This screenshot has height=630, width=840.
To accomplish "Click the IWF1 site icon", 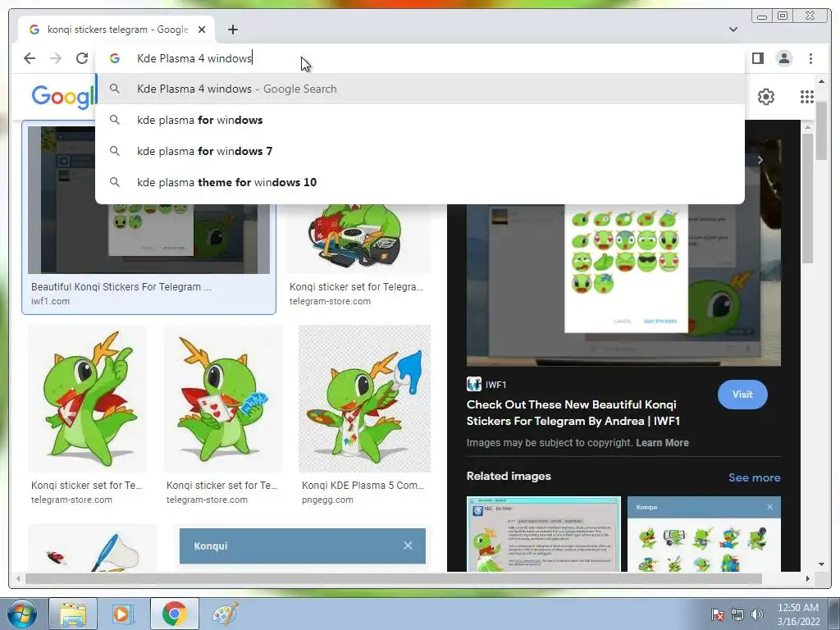I will [x=473, y=384].
